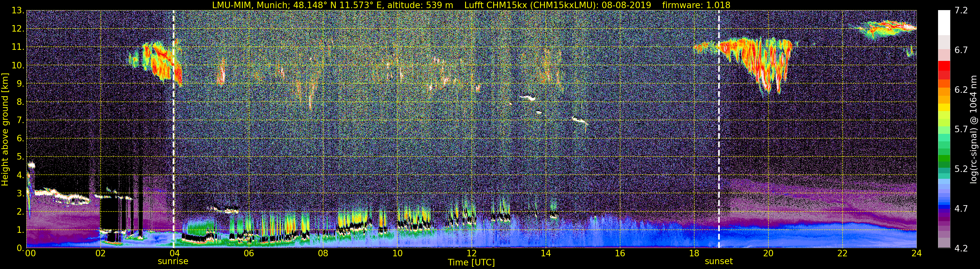Click the time axis tick '10'
The height and width of the screenshot is (269, 980).
(x=397, y=253)
